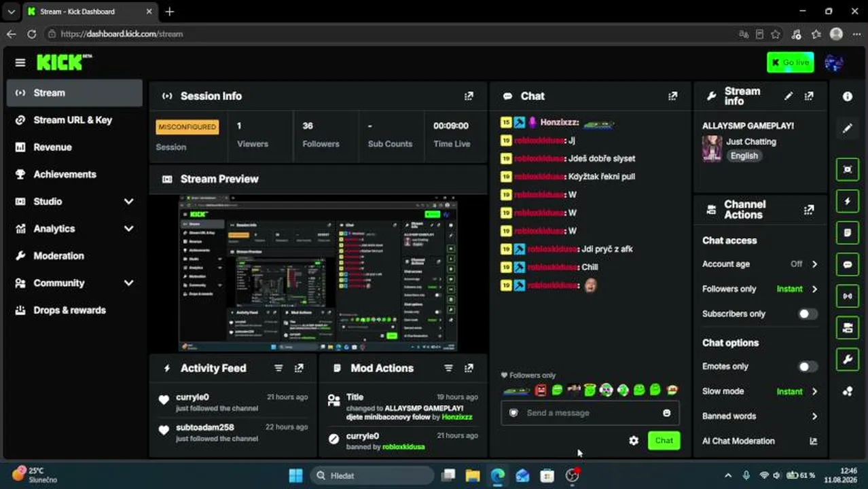Bookmark the page with star icon
The height and width of the screenshot is (489, 868).
click(x=776, y=34)
